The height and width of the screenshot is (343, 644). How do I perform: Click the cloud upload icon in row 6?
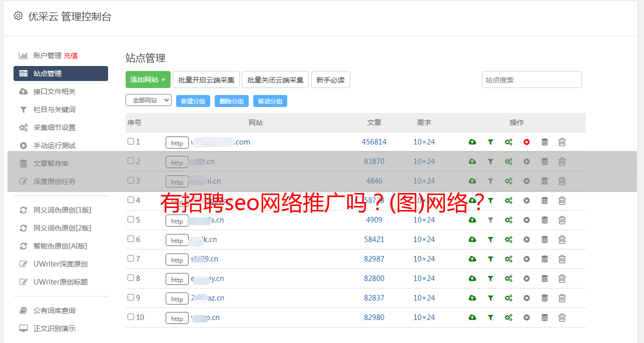click(472, 239)
